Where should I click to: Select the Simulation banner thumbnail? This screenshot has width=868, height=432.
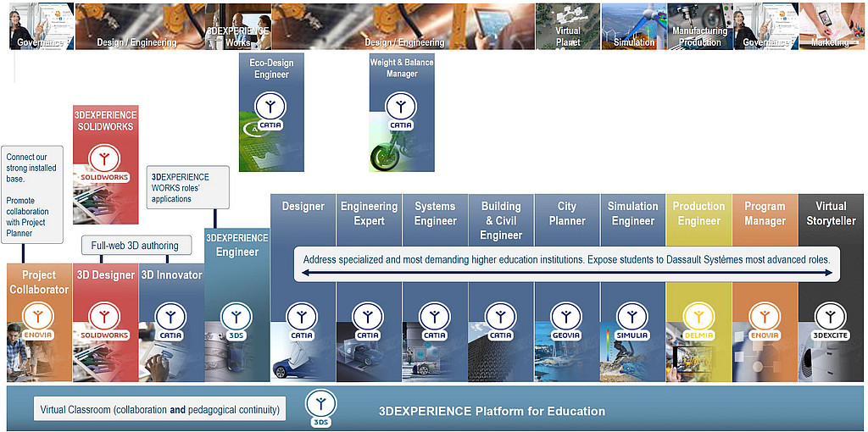(x=634, y=26)
